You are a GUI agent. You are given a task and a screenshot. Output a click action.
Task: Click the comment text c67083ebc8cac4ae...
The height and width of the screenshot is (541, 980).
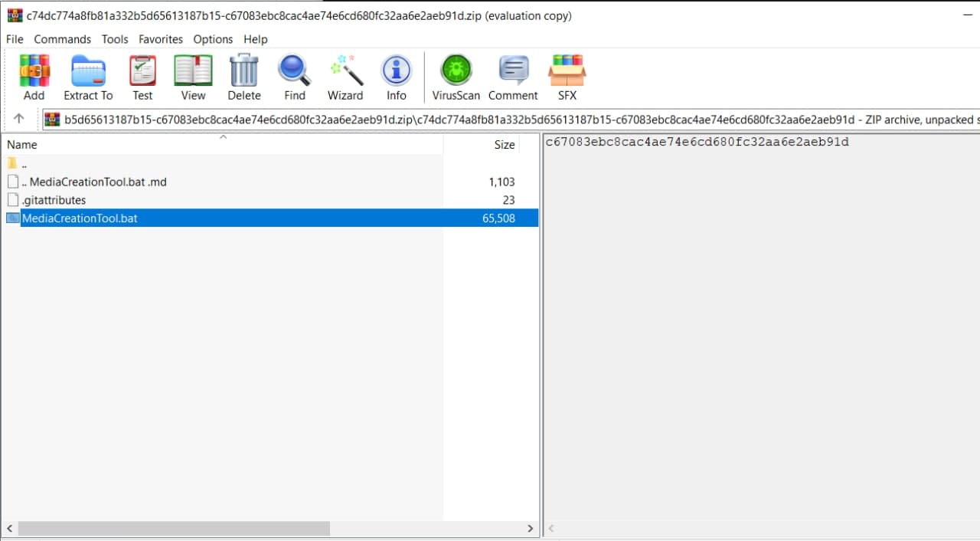[697, 142]
